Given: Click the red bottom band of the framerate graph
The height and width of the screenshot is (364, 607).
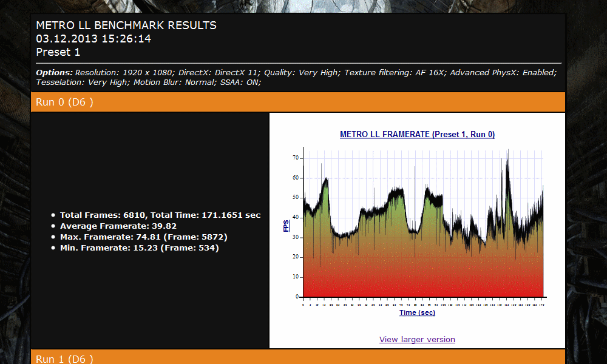Looking at the screenshot, I should [x=423, y=285].
